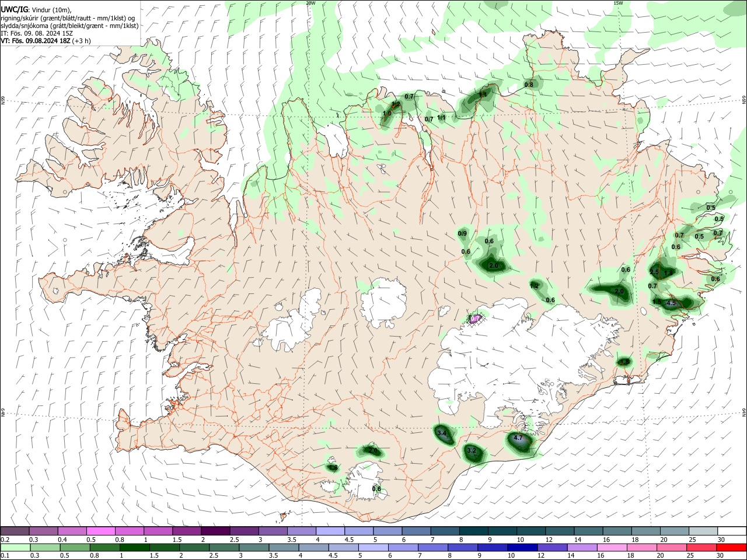Click the 'IT: Fös. 09. 08. 2024 15Z' line
Image resolution: width=747 pixels, height=560 pixels.
tap(37, 33)
